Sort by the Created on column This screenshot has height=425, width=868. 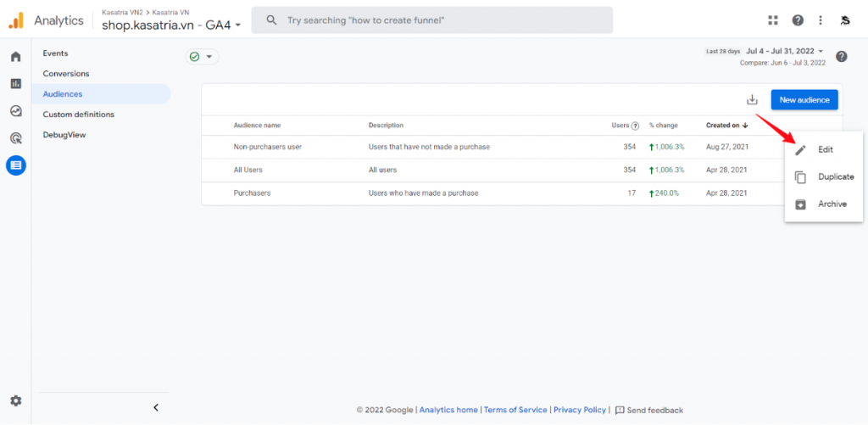[726, 126]
